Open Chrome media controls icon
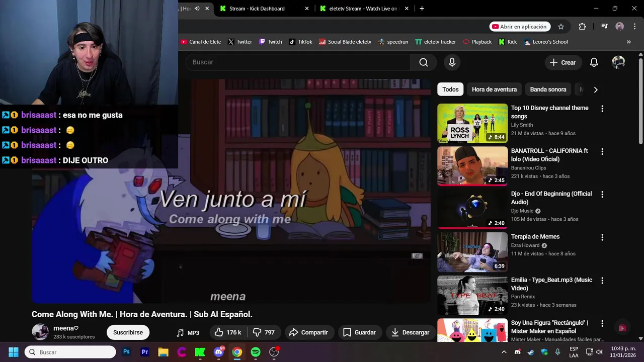Screen dimensions: 644x362 (x=604, y=27)
